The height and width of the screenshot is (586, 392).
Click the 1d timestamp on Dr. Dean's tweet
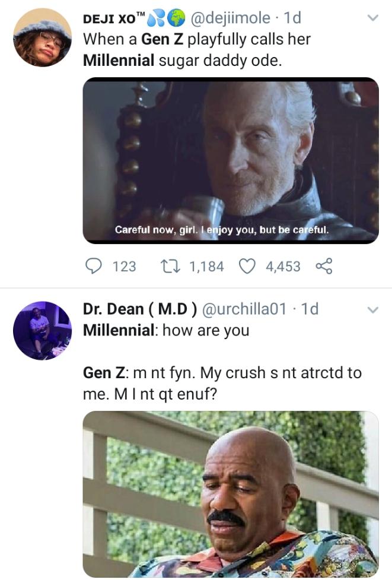coord(310,309)
